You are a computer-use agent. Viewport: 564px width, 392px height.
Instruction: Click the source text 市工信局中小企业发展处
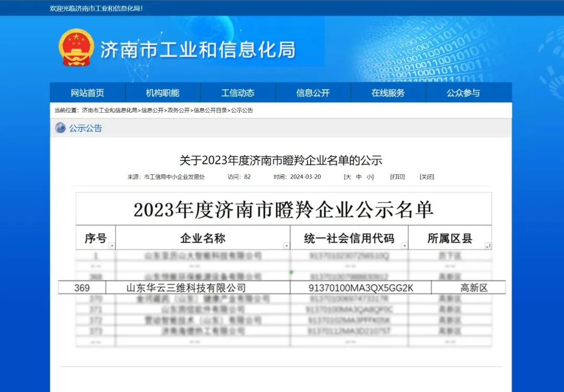pos(174,177)
